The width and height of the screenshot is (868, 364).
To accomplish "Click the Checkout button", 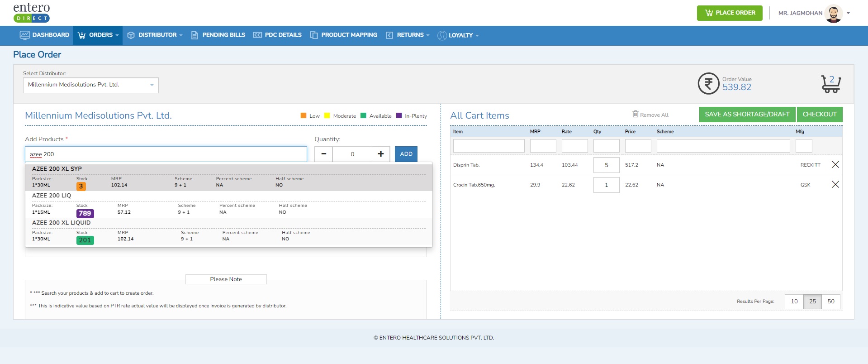I will pos(819,115).
